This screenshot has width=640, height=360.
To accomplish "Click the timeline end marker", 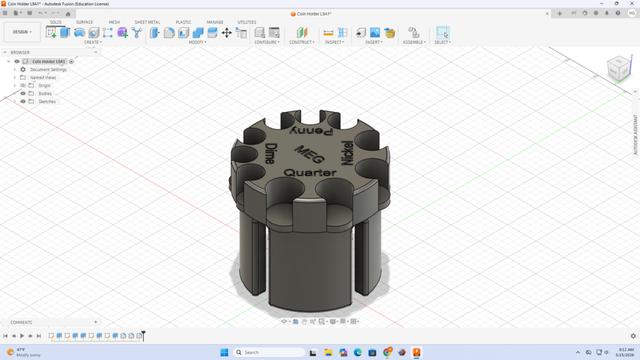I will coord(143,336).
